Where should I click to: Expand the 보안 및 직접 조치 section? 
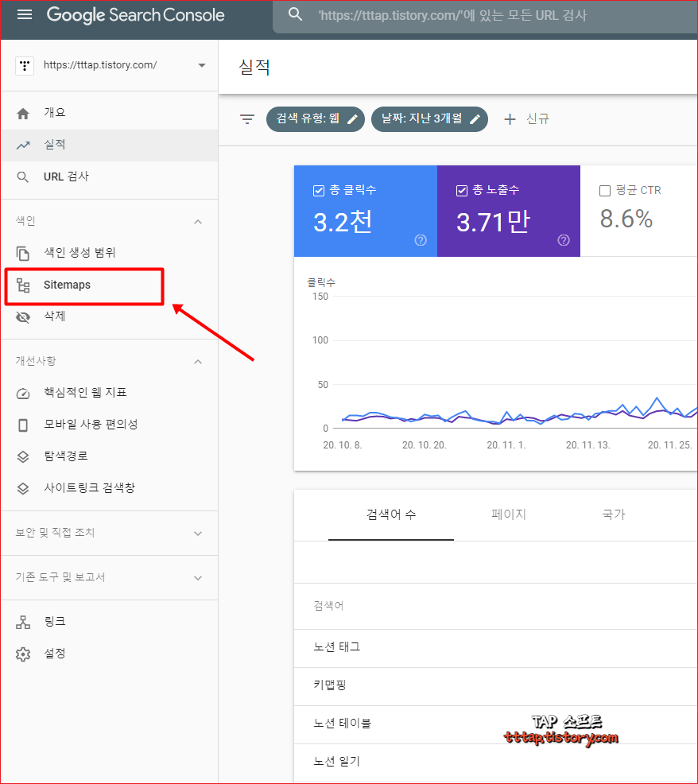110,533
